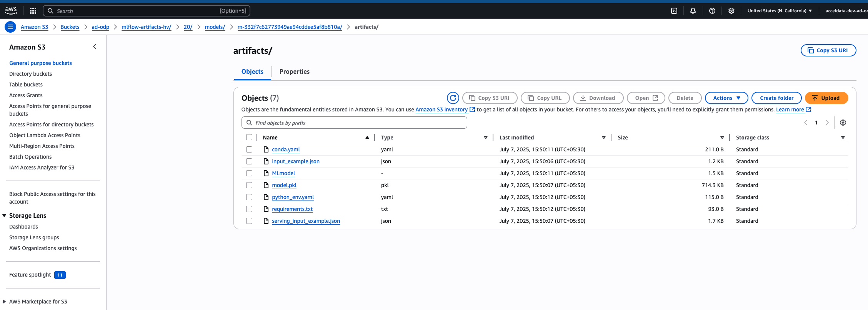Open table preferences gear icon

click(x=843, y=123)
